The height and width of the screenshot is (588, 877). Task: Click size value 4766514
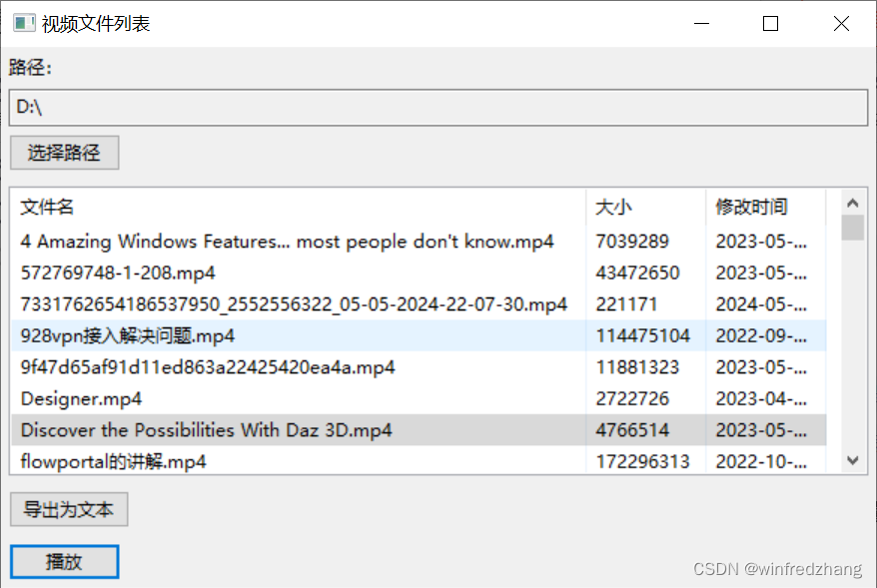(x=632, y=430)
